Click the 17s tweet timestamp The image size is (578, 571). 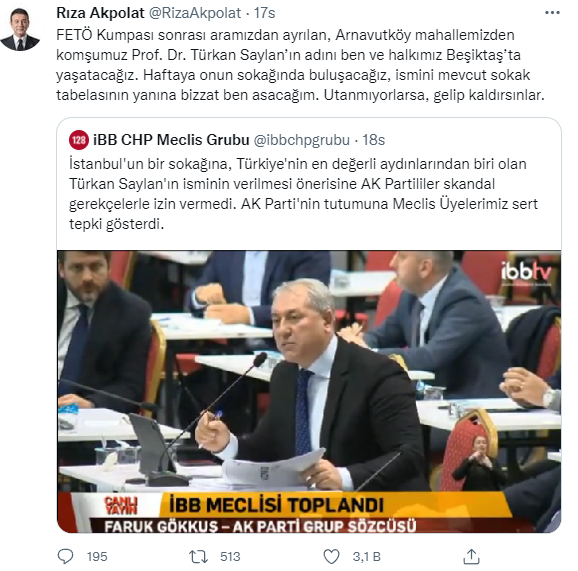click(264, 13)
